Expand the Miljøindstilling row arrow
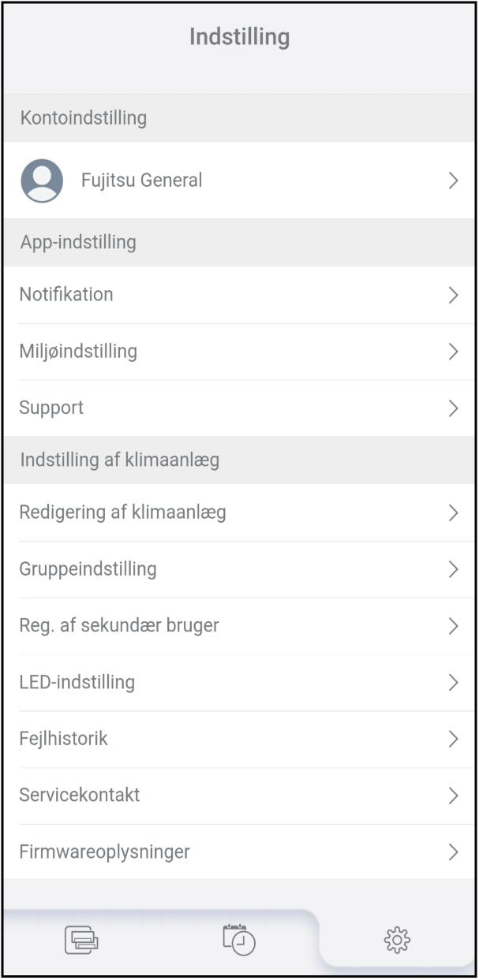Screen dimensions: 479x980 pos(453,352)
